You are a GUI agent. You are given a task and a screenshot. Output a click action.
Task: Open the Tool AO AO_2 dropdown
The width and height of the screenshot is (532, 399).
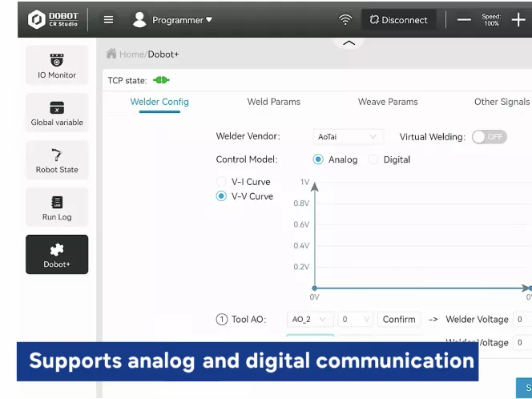click(x=310, y=319)
